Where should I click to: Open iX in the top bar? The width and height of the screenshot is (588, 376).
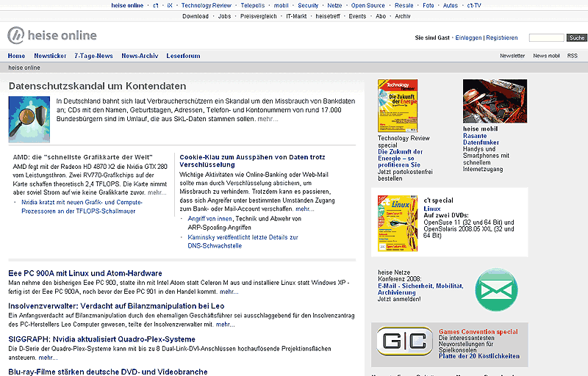(170, 6)
